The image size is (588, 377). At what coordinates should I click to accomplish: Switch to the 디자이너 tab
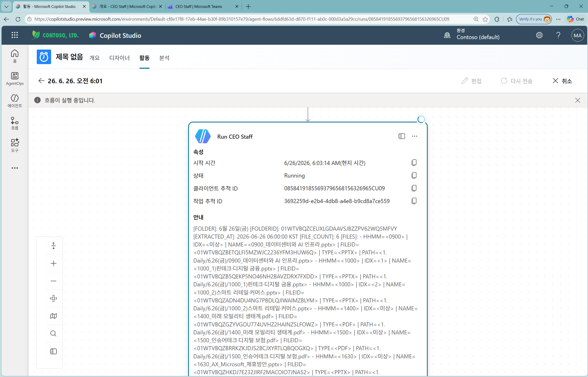(x=119, y=58)
